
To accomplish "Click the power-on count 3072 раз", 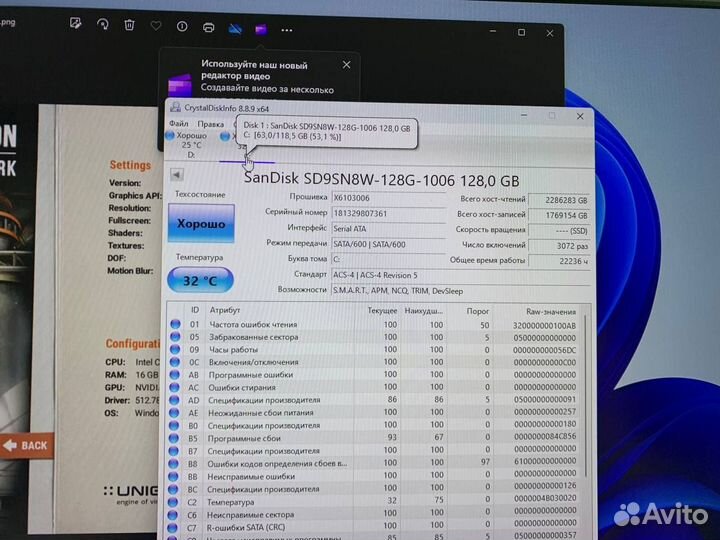I will (559, 246).
